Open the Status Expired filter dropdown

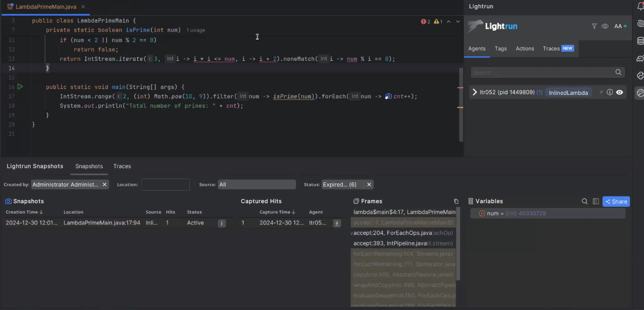coord(342,184)
